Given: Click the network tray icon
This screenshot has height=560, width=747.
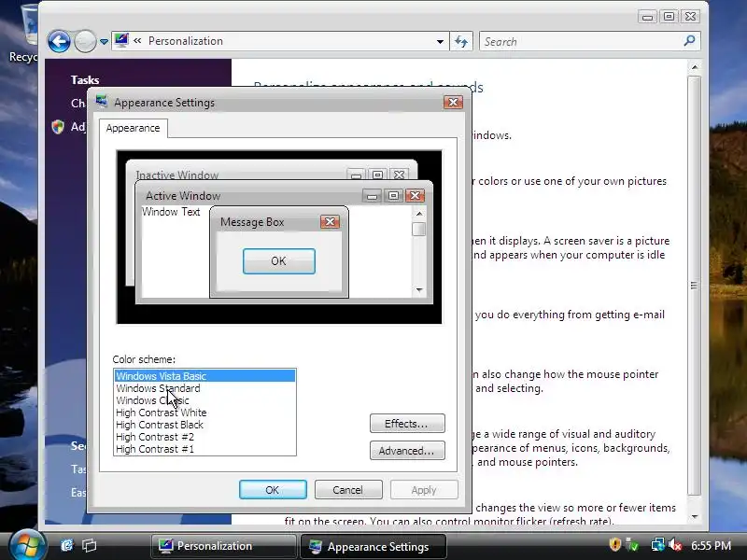Looking at the screenshot, I should pyautogui.click(x=657, y=545).
